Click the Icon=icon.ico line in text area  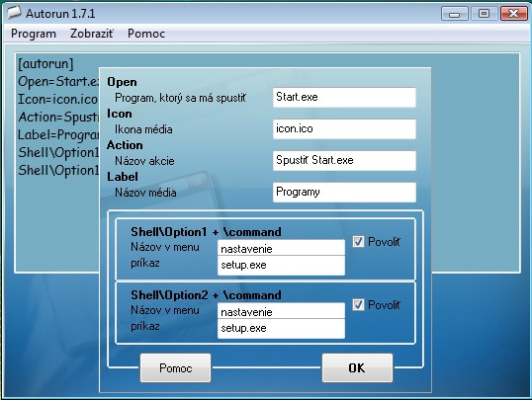click(x=57, y=100)
